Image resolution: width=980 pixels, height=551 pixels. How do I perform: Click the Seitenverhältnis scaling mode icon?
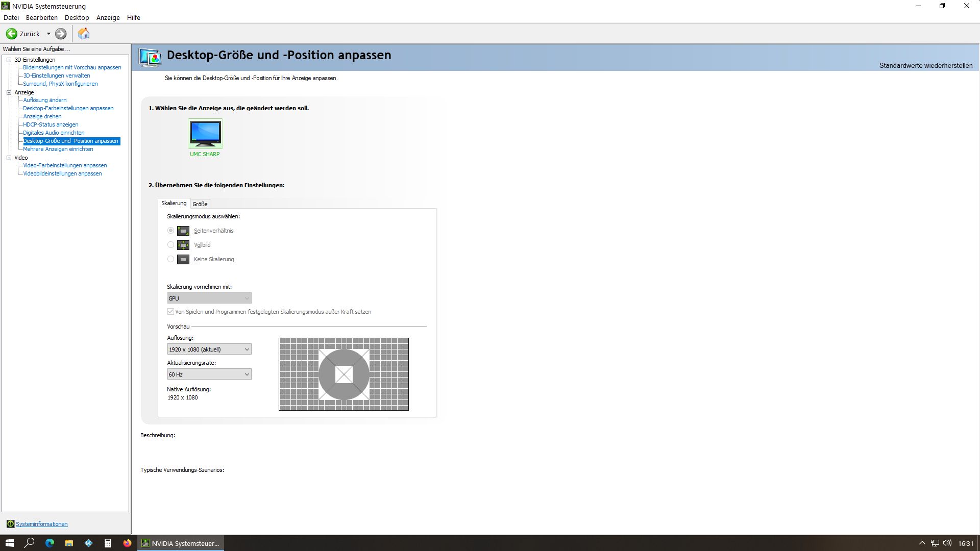point(183,231)
